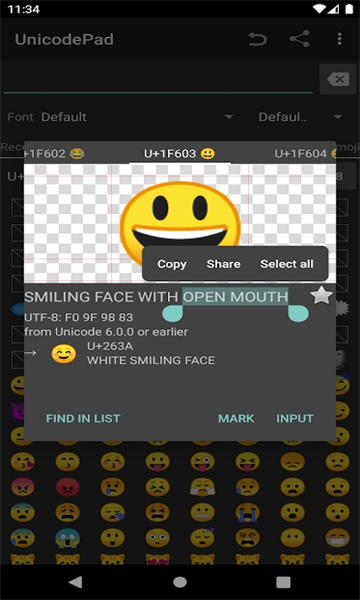Tap the Android home circle button
Screen dimensions: 360x600
pos(180,582)
